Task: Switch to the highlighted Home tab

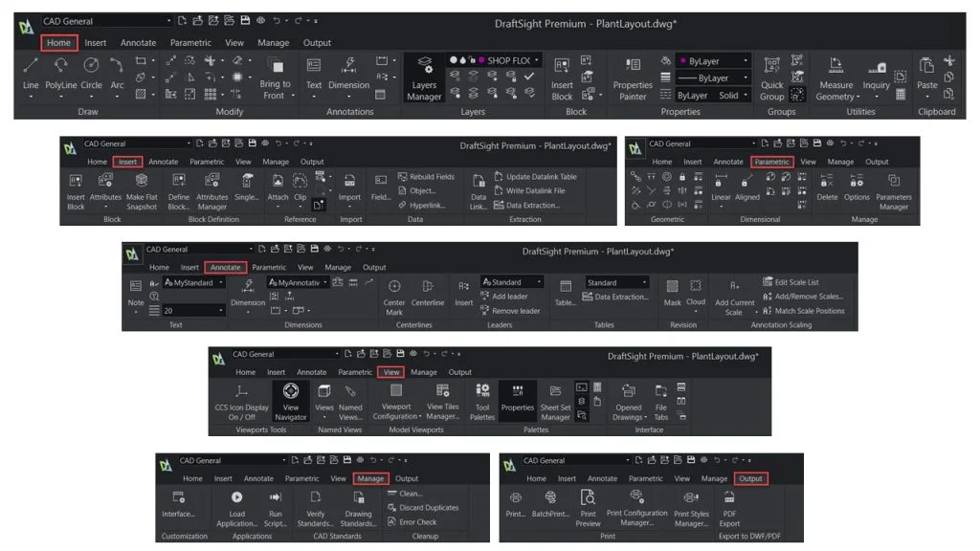Action: point(58,42)
